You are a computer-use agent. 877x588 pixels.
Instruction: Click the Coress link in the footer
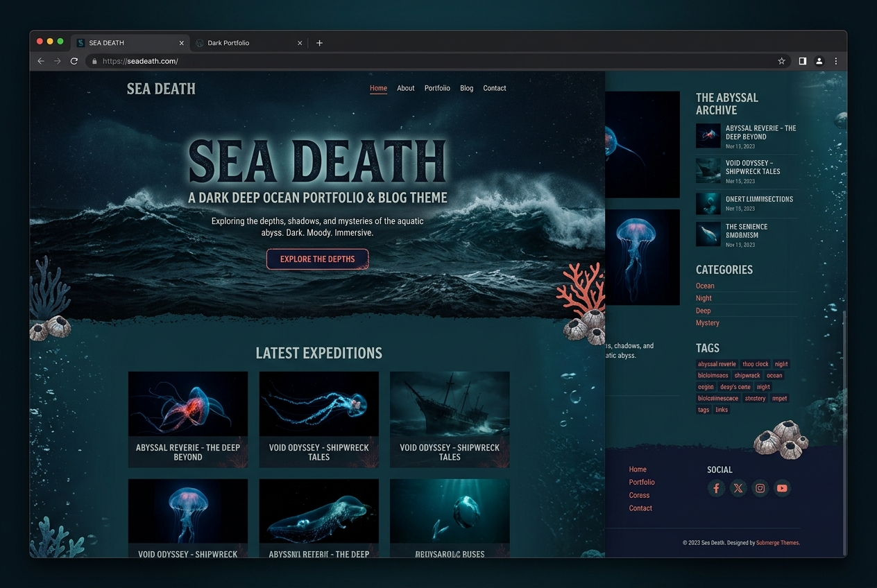[x=639, y=495]
